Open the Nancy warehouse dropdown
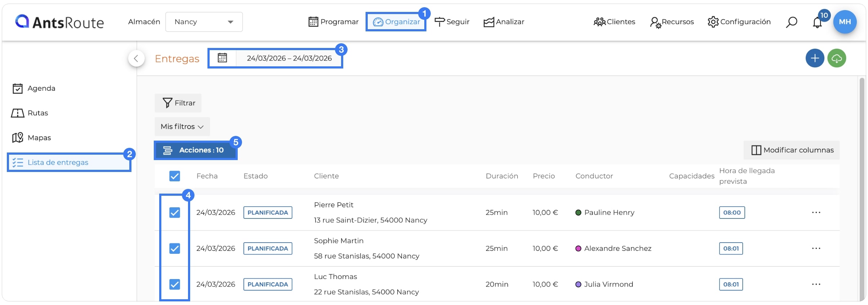 coord(204,22)
